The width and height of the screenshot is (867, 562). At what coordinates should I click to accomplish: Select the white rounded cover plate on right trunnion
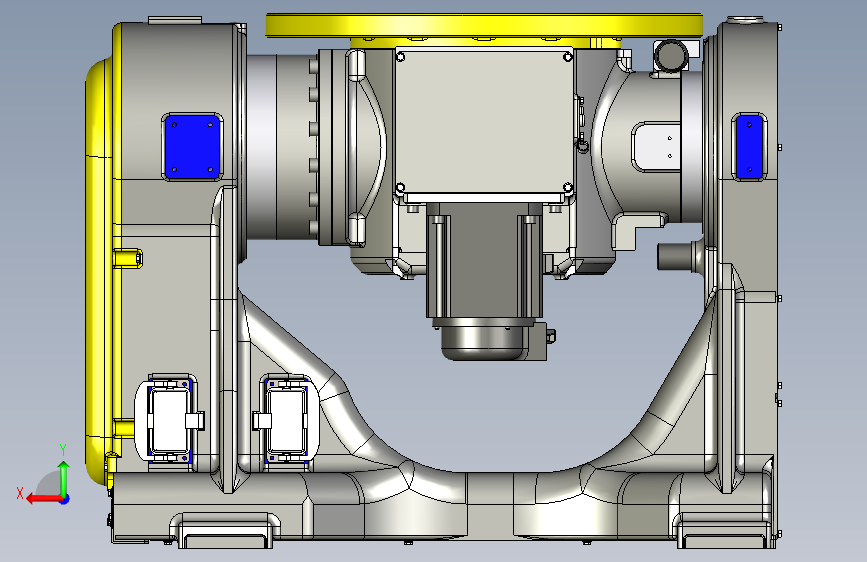[656, 147]
